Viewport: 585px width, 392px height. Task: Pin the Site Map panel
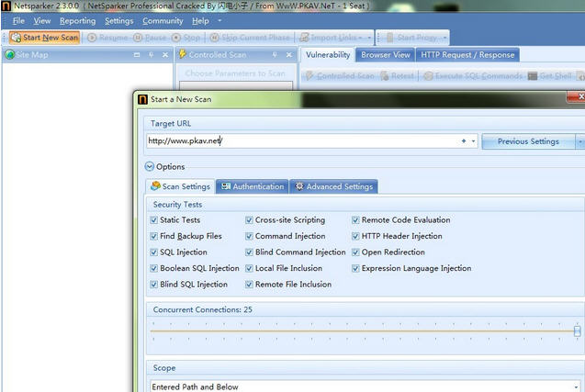tap(152, 55)
